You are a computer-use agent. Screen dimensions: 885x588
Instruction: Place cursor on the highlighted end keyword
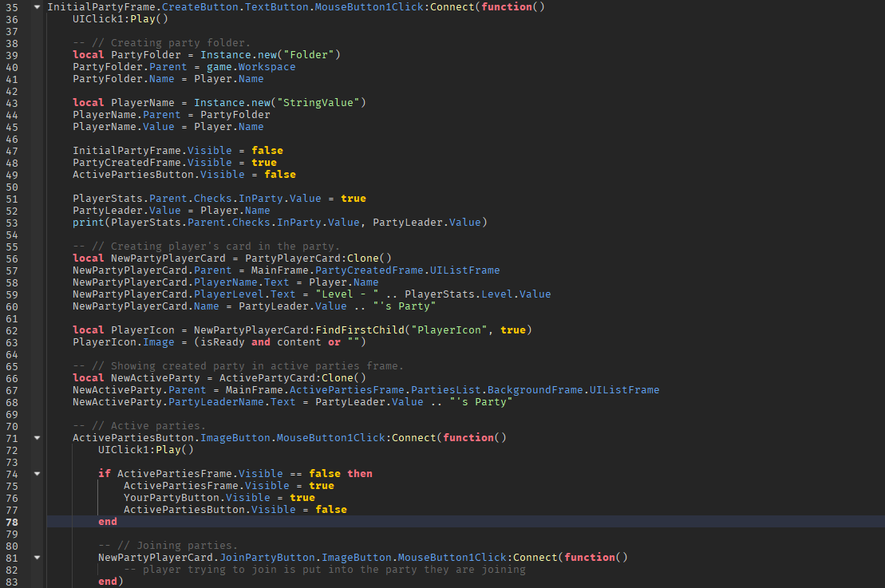point(106,521)
